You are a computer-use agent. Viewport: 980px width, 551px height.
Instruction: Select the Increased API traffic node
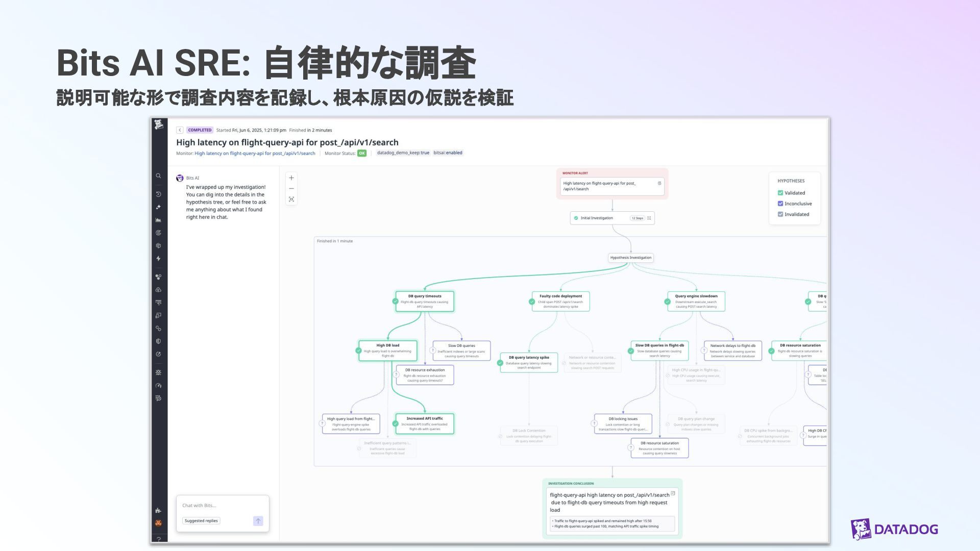(425, 424)
